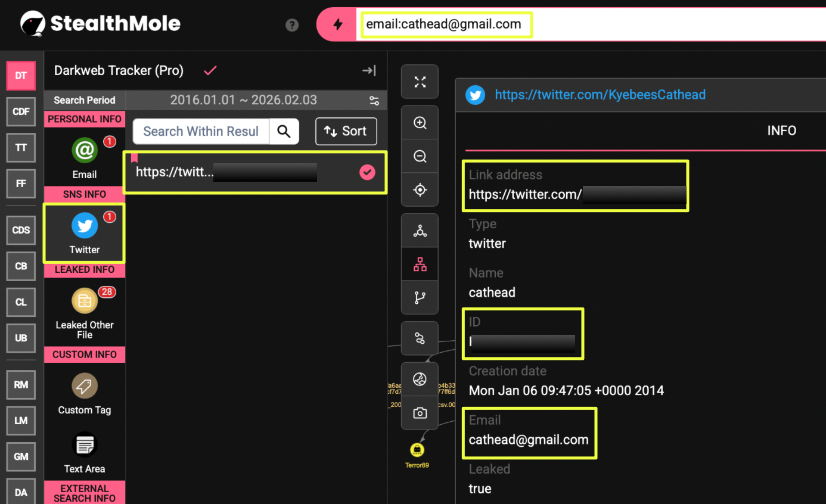Center the graph with target icon
This screenshot has width=826, height=504.
[420, 190]
